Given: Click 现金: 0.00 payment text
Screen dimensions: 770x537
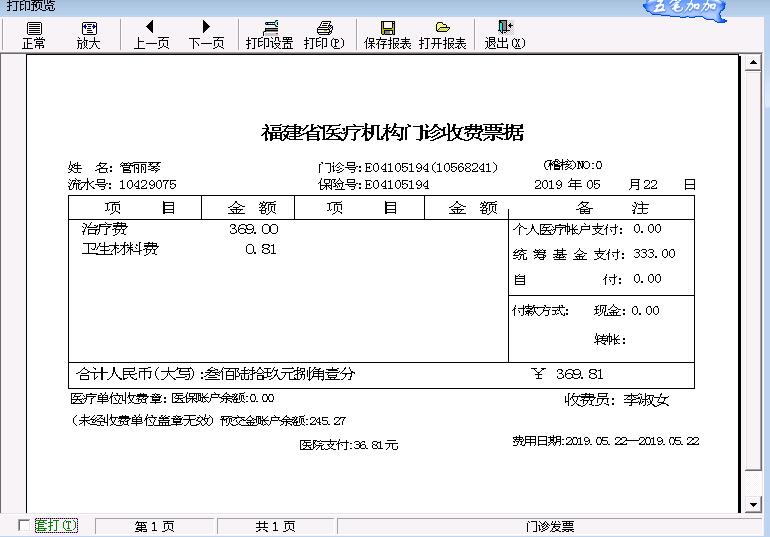Looking at the screenshot, I should pos(627,311).
